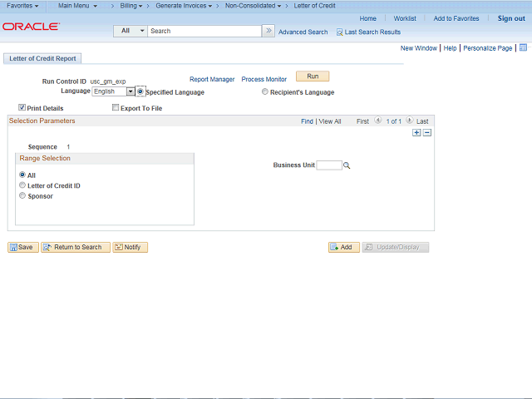Click the search go arrow button
532x399 pixels.
(268, 31)
